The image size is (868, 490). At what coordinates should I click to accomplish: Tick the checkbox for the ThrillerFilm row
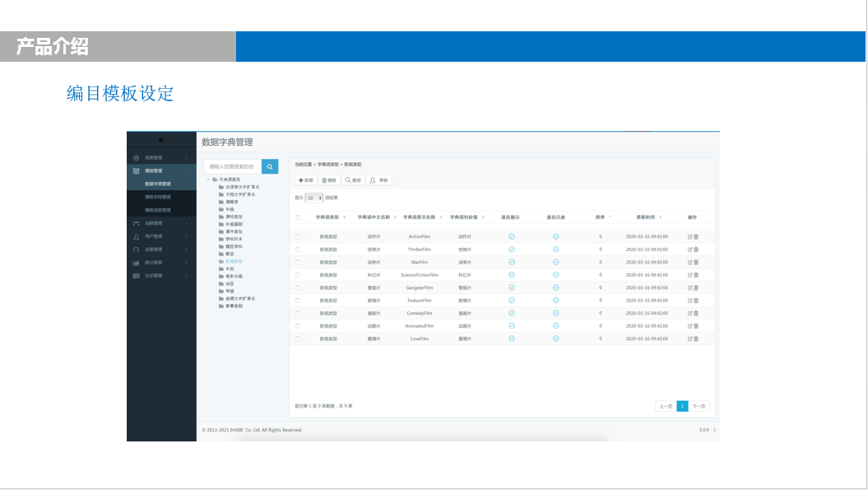click(298, 250)
